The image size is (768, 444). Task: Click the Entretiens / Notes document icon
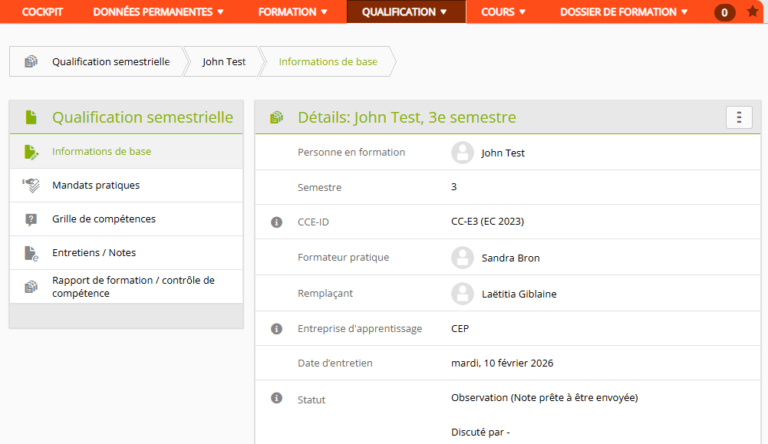[x=31, y=253]
